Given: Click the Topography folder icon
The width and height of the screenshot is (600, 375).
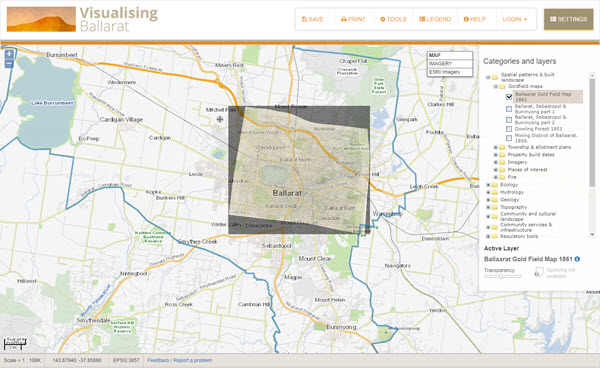Looking at the screenshot, I should pyautogui.click(x=494, y=207).
